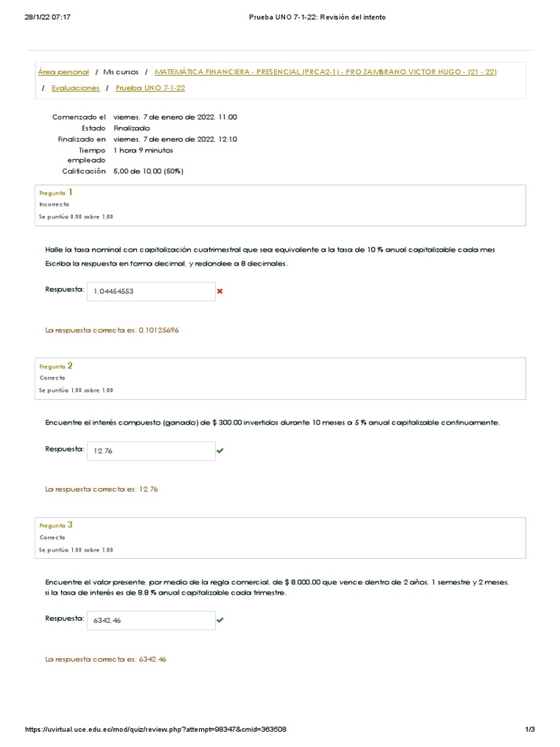Click green checkmark beside answer 6342,46

click(219, 619)
